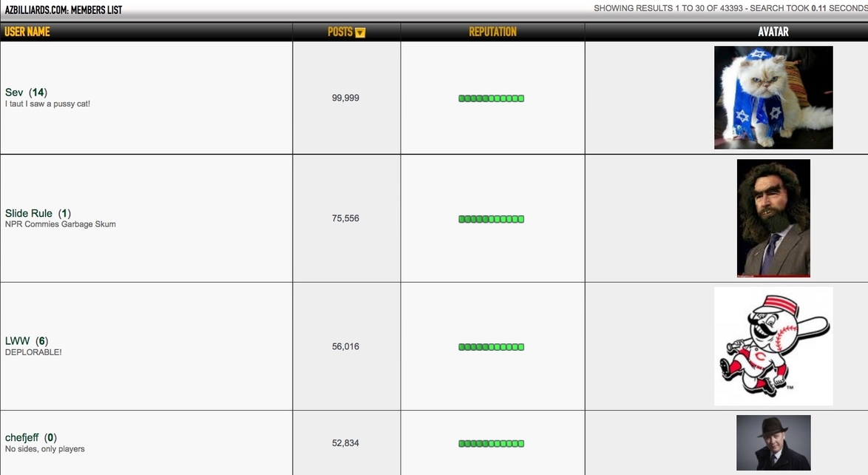Click chefjeff's green reputation bar
Image resolution: width=868 pixels, height=475 pixels.
point(491,444)
